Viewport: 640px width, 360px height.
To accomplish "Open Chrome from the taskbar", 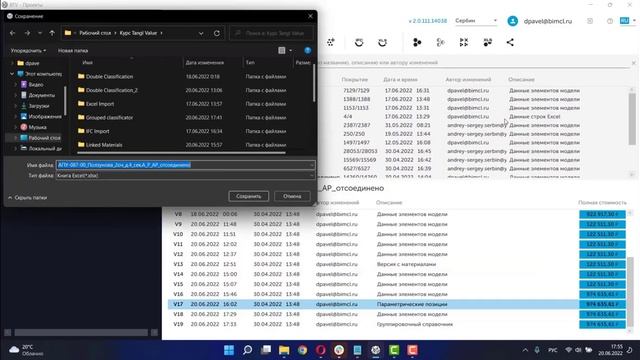I will coord(302,350).
